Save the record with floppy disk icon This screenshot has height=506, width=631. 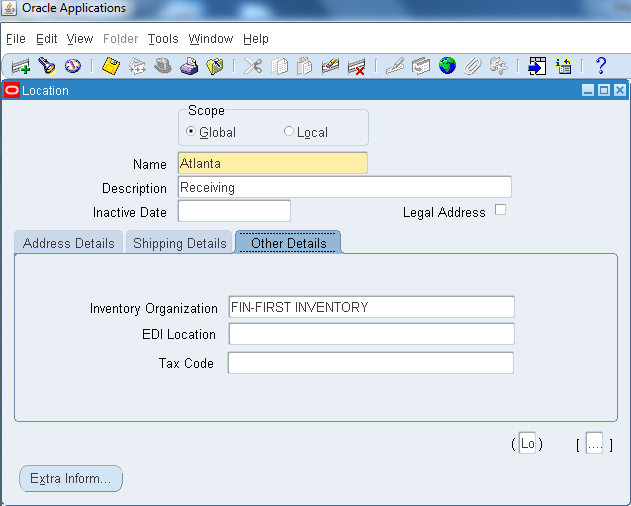click(x=111, y=66)
